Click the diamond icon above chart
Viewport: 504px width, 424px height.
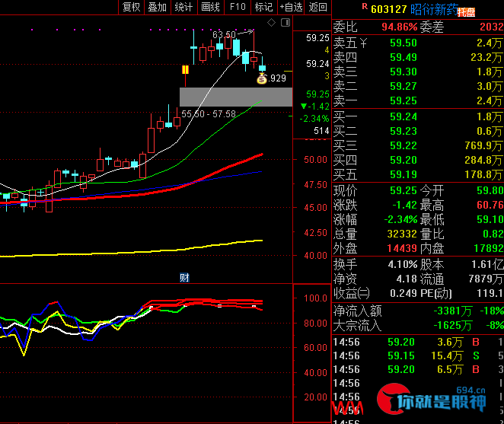tap(271, 23)
